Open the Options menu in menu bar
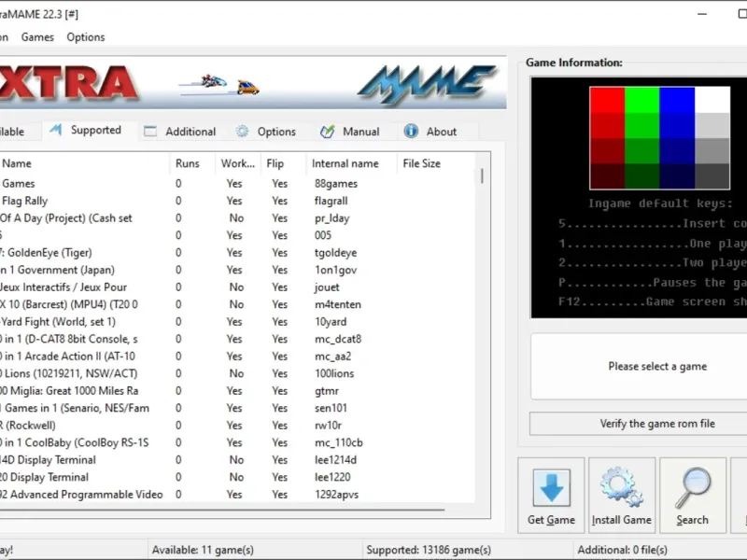The height and width of the screenshot is (560, 747). [86, 37]
